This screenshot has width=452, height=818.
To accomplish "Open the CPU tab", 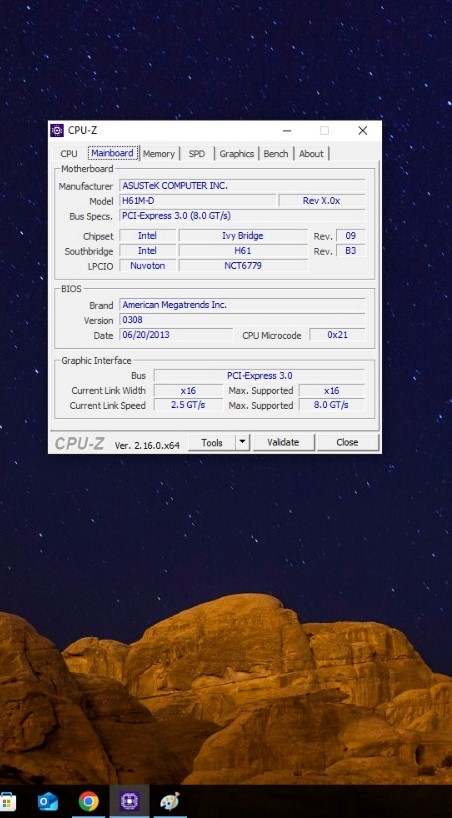I will click(69, 154).
